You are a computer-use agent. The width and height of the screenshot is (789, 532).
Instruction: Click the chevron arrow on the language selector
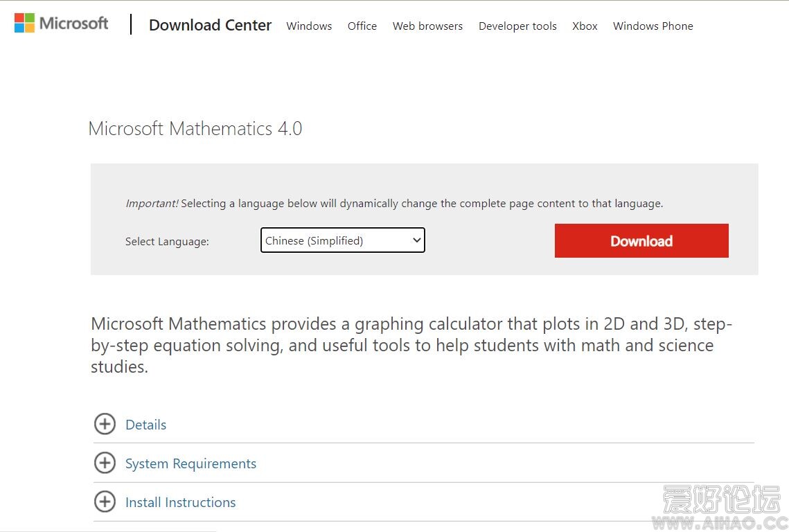click(x=416, y=240)
